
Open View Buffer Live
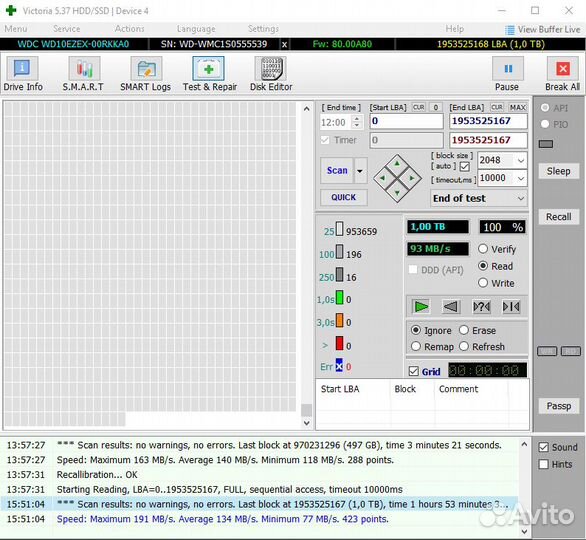tap(543, 29)
